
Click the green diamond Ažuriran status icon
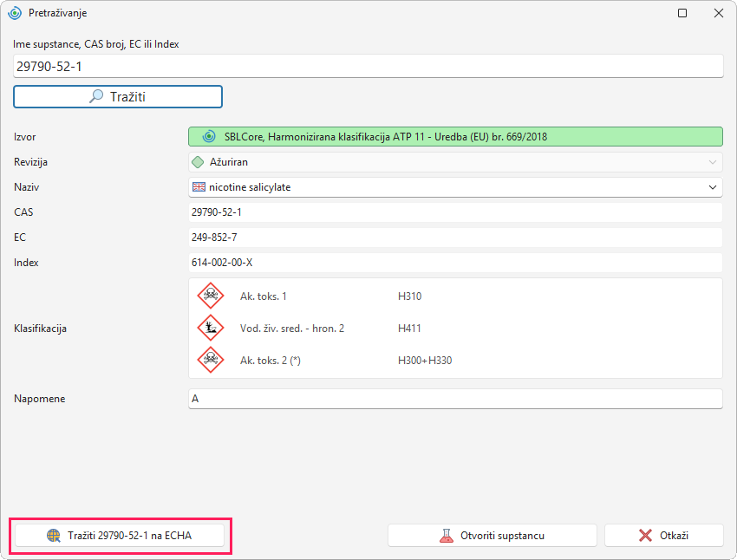point(199,162)
